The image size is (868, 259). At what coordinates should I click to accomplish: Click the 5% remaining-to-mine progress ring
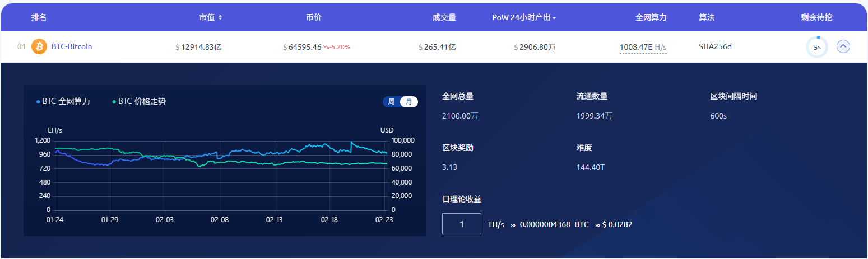pos(816,47)
